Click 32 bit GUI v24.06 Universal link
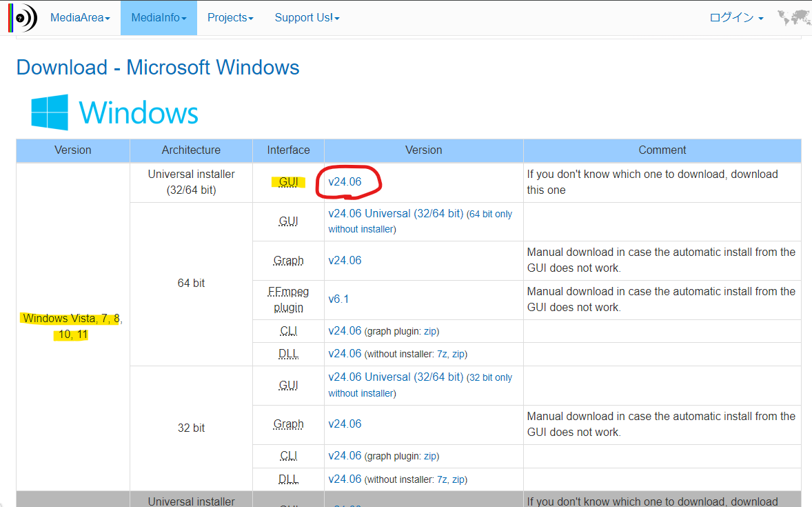812x507 pixels. click(x=396, y=377)
